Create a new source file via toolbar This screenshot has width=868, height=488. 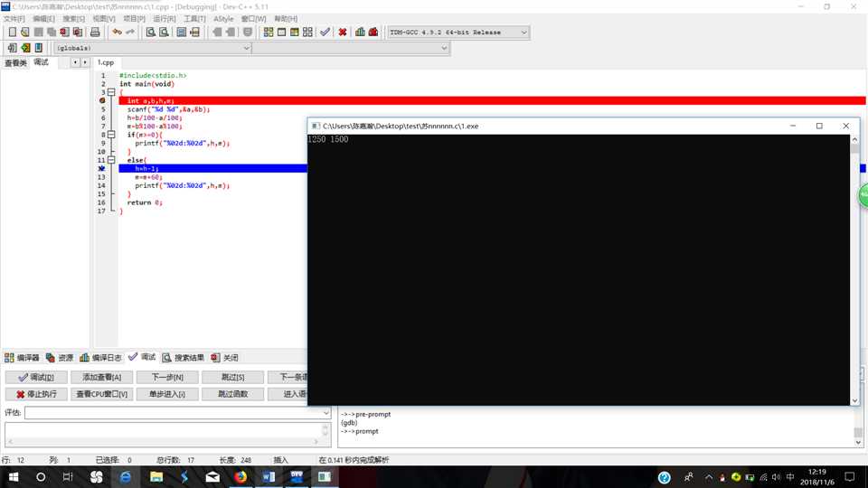(12, 33)
